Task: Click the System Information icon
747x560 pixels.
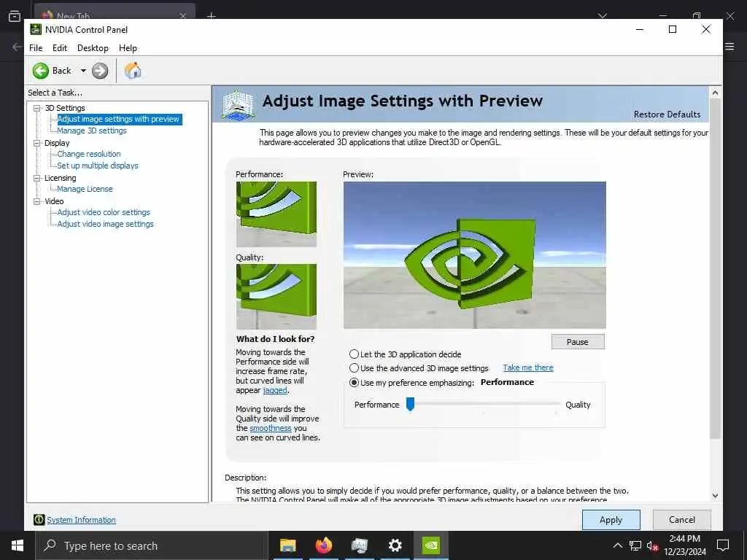Action: [39, 520]
